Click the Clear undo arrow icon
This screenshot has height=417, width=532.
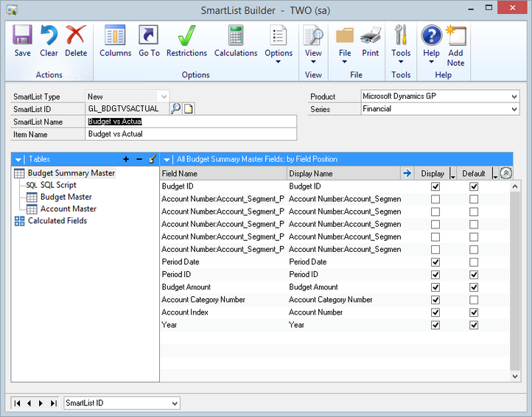click(x=49, y=35)
